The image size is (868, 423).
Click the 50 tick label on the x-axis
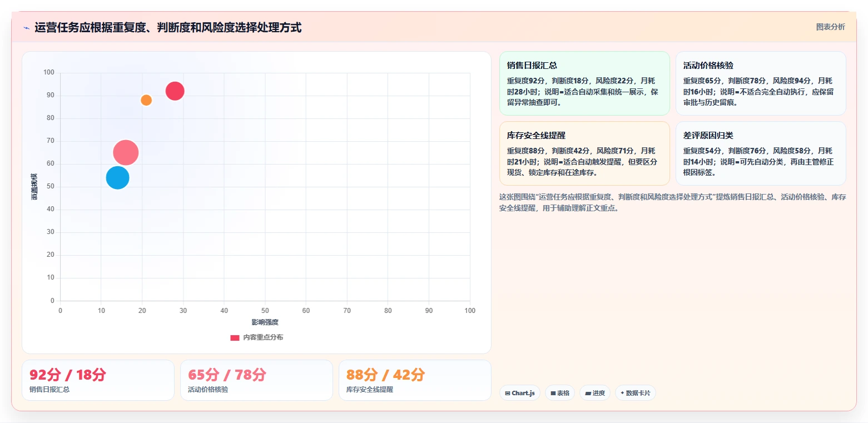(x=265, y=311)
